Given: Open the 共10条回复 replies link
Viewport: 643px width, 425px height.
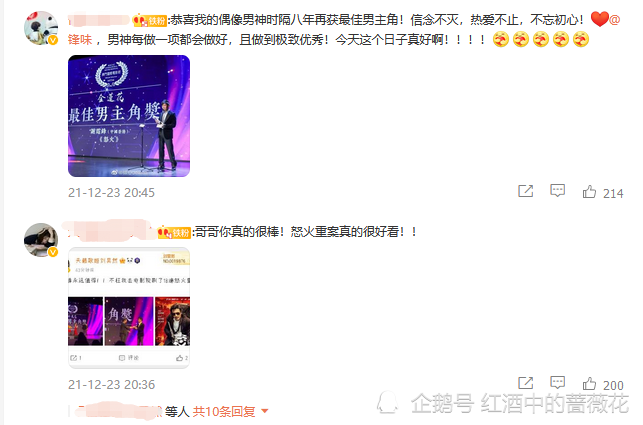Looking at the screenshot, I should click(x=224, y=411).
